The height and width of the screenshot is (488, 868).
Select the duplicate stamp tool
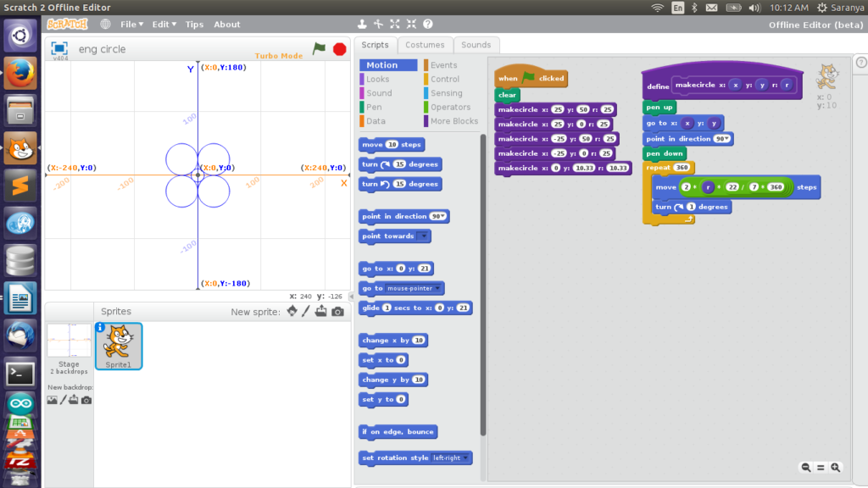(362, 24)
